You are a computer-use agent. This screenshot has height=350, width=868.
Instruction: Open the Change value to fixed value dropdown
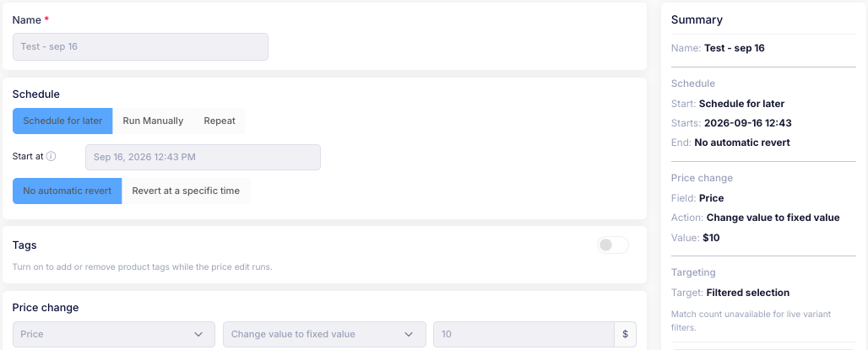coord(324,335)
